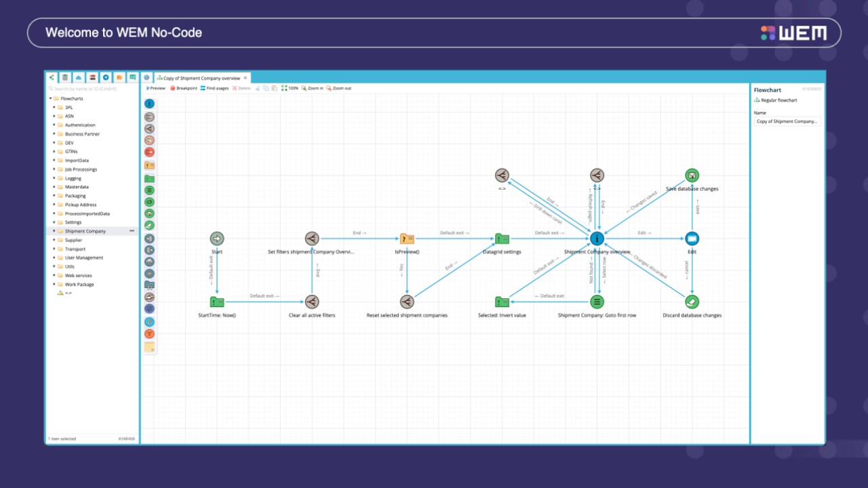Select the Discard database changes node
This screenshot has width=868, height=488.
692,302
